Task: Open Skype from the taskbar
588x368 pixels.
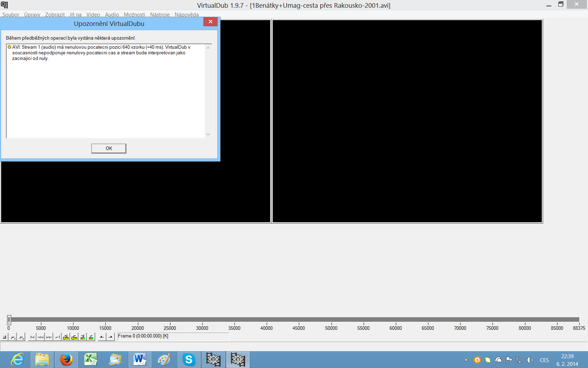Action: click(189, 360)
